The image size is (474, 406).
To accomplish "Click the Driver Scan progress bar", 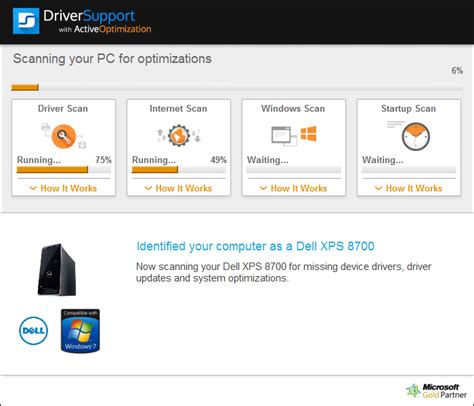I will pos(63,170).
